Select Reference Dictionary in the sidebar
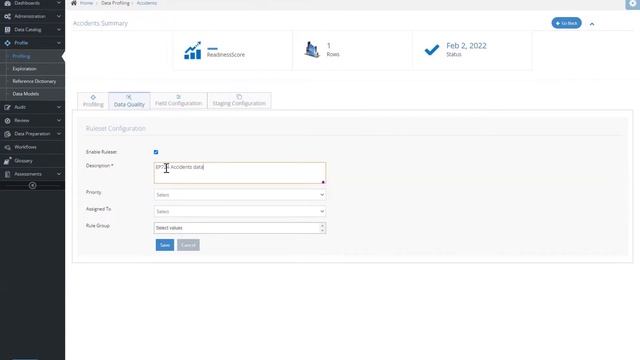The height and width of the screenshot is (360, 640). (x=34, y=81)
